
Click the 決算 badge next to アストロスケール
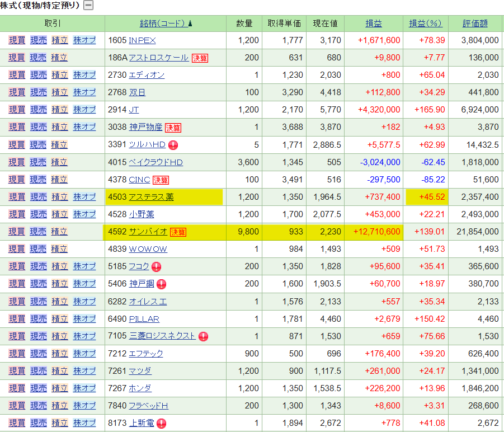pos(200,58)
